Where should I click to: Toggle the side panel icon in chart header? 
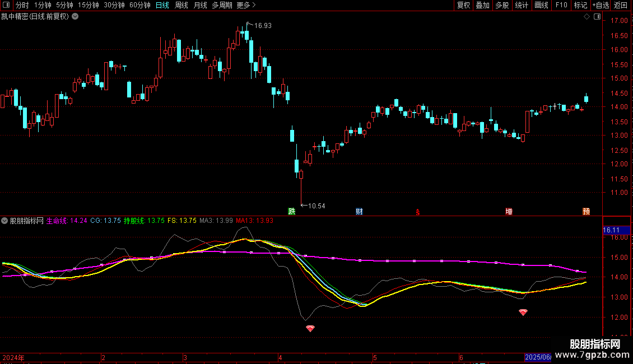[597, 17]
